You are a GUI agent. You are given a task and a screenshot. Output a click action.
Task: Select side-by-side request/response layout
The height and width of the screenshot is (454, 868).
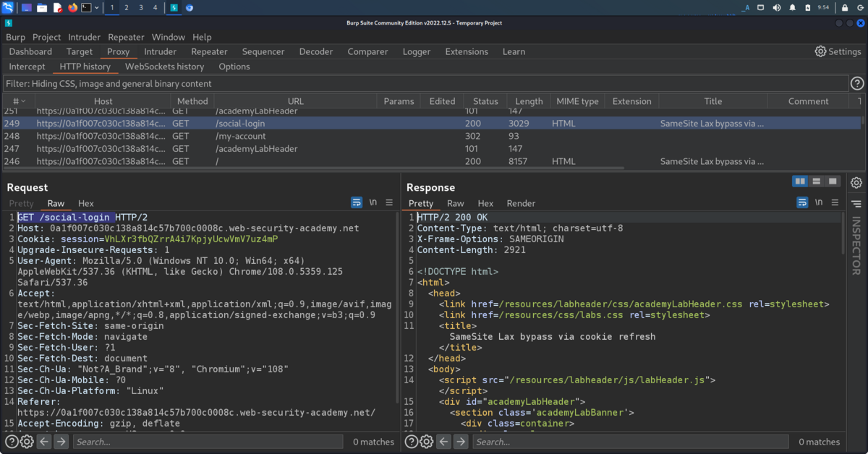pos(800,181)
